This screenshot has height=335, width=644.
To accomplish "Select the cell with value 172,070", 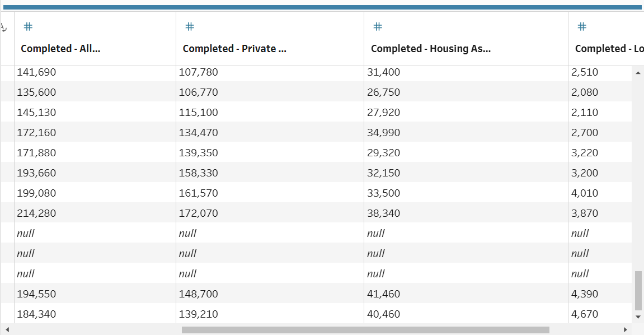I will (199, 213).
